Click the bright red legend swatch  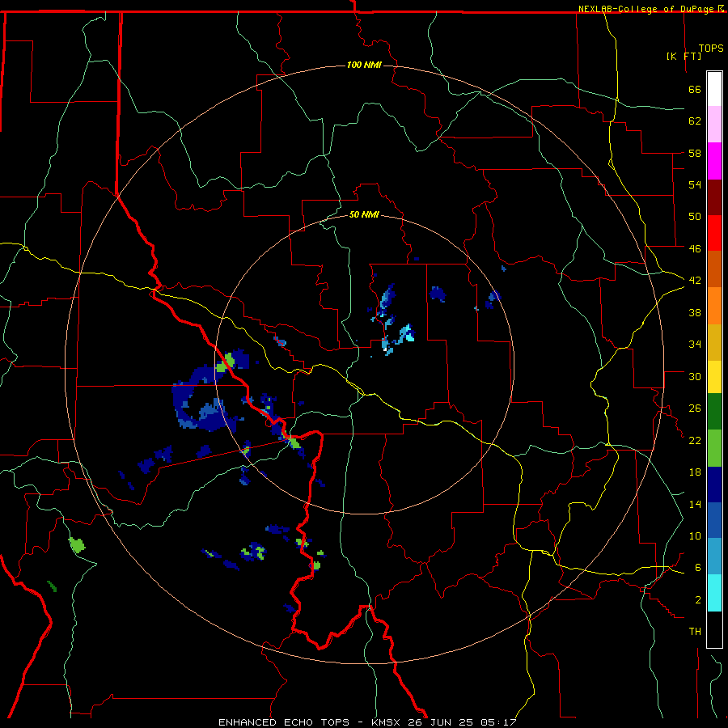click(x=714, y=233)
